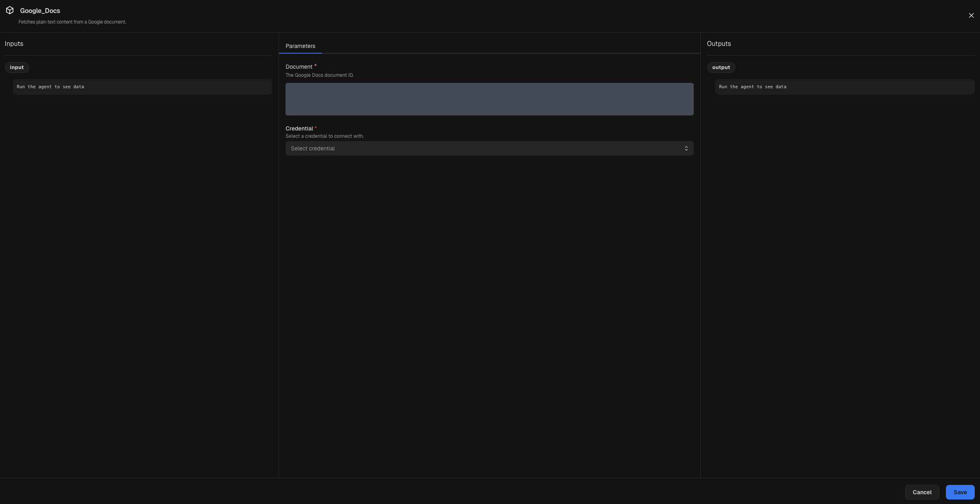Click the Credential field label
The image size is (980, 504).
[299, 128]
